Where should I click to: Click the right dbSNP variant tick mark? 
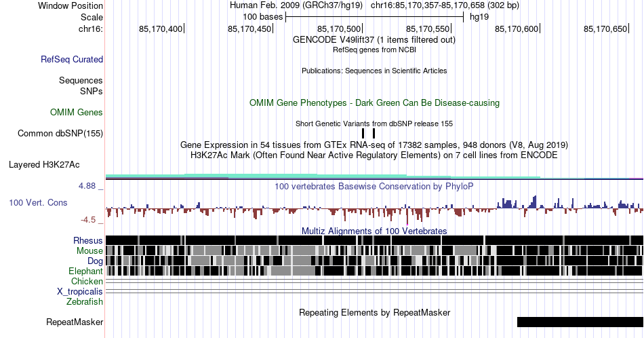click(374, 133)
